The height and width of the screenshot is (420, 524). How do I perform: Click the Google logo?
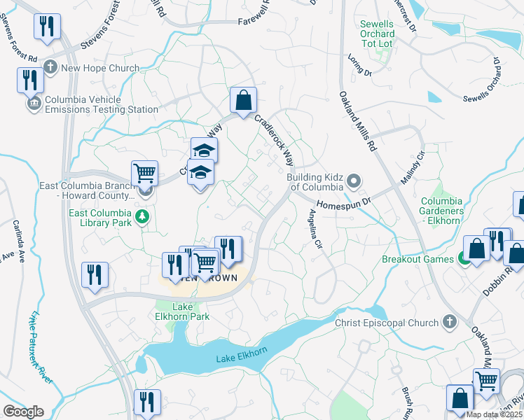pyautogui.click(x=23, y=412)
